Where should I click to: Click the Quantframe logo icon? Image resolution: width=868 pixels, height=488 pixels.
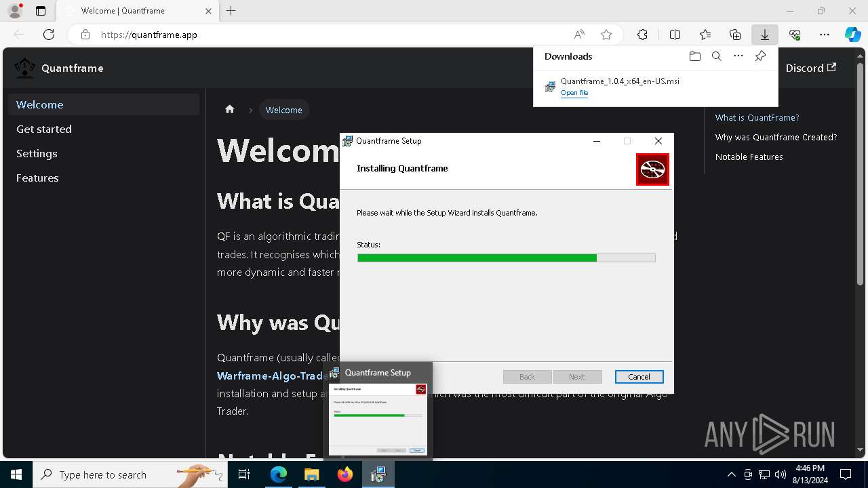click(x=25, y=68)
